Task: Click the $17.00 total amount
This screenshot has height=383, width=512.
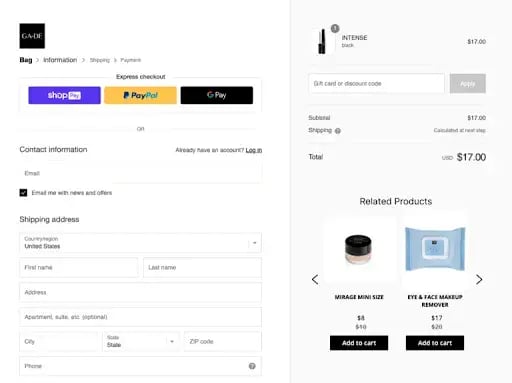Action: (471, 157)
